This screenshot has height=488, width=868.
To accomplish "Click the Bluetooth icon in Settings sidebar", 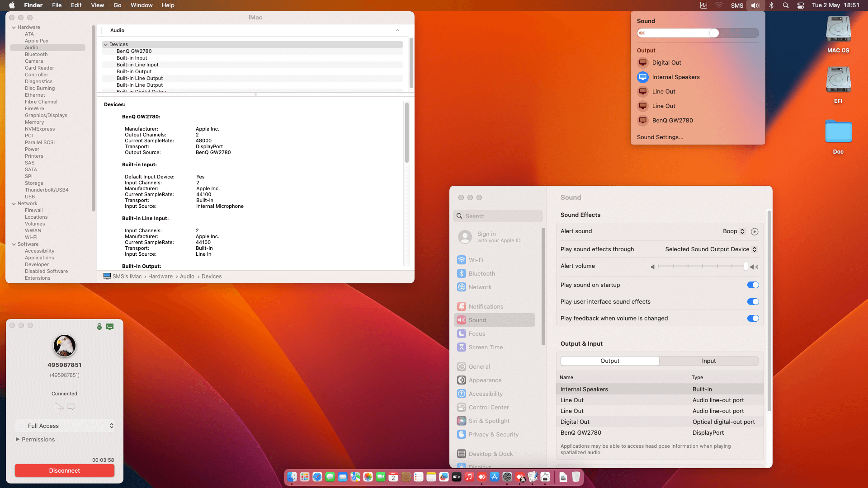I will coord(462,273).
